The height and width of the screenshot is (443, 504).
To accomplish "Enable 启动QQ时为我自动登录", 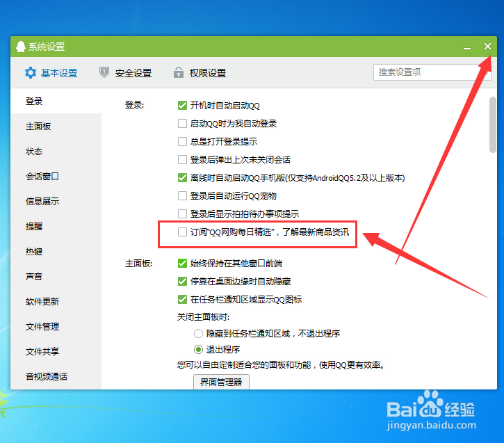I will click(x=182, y=124).
